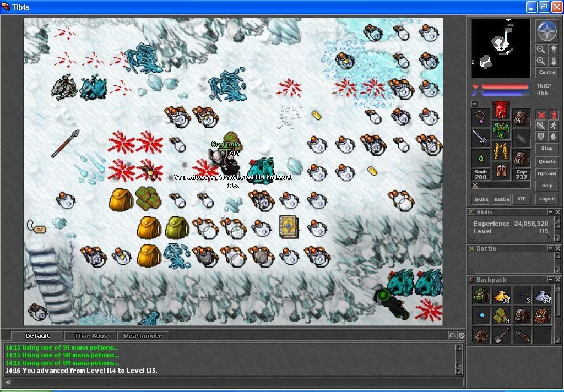The height and width of the screenshot is (392, 564).
Task: Select the shovel in the Backpack
Action: coord(501,335)
